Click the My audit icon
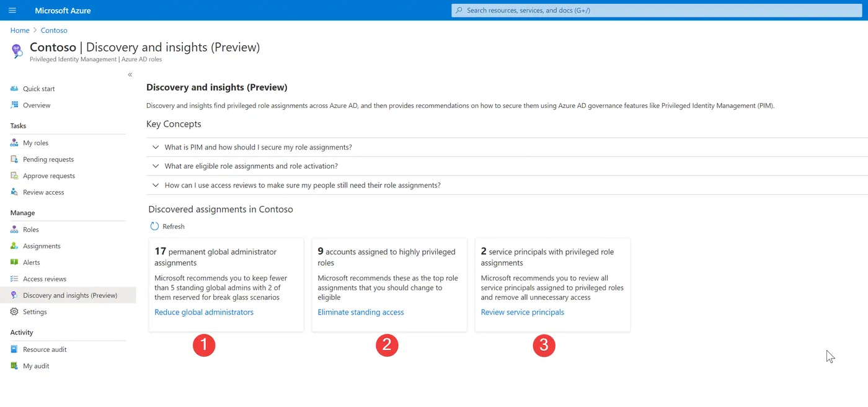Viewport: 868px width, 407px height. pyautogui.click(x=14, y=366)
